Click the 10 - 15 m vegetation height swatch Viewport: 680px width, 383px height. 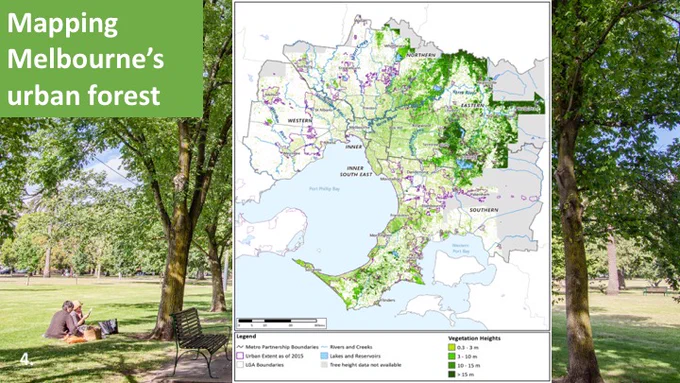(x=451, y=365)
